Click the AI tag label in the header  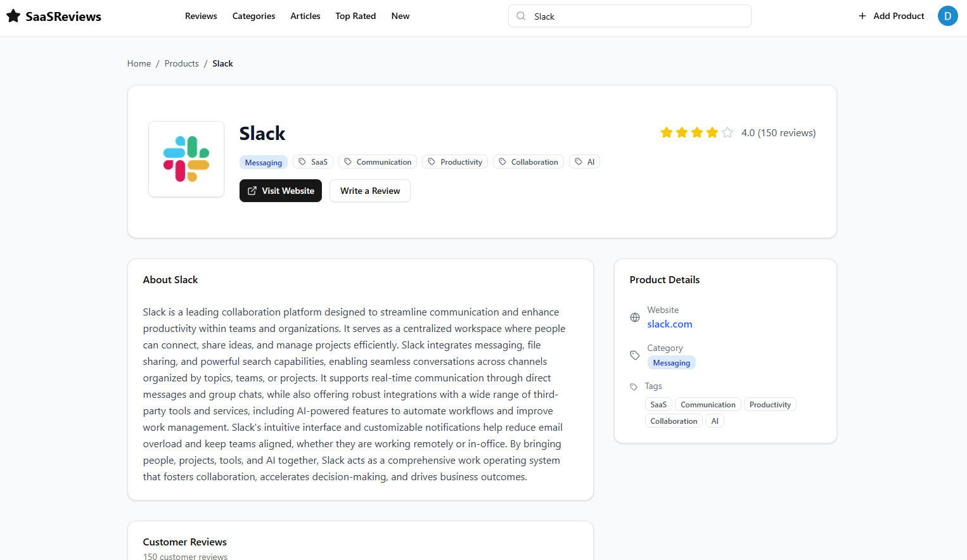pyautogui.click(x=591, y=162)
